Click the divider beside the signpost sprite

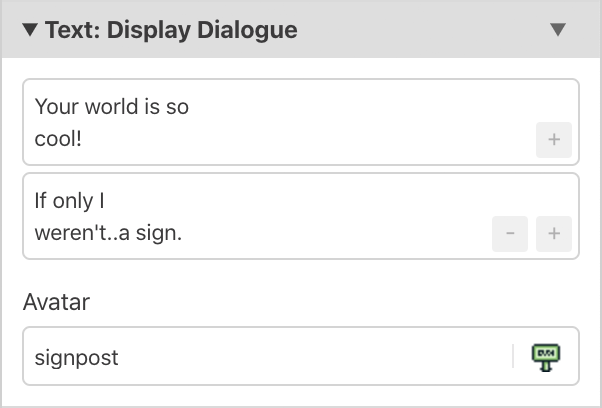pos(513,356)
